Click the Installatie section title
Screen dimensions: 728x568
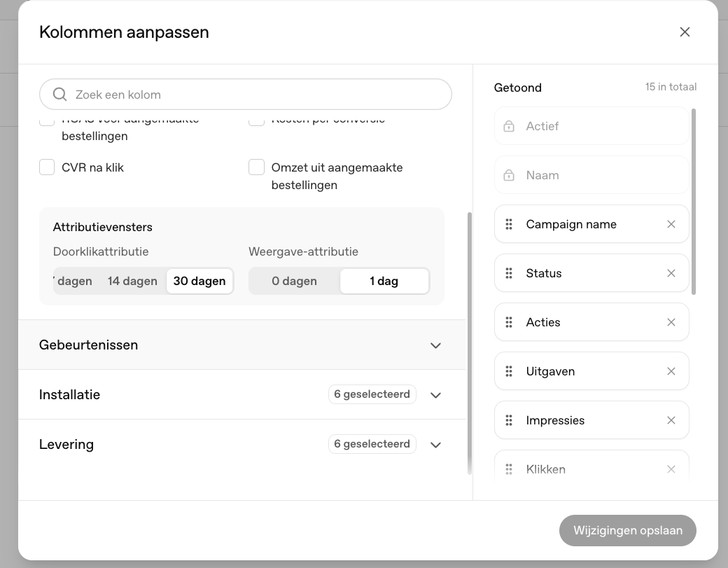(x=69, y=395)
